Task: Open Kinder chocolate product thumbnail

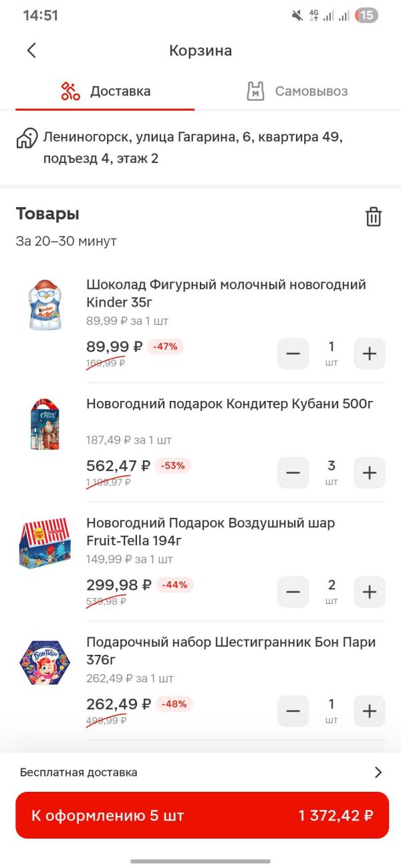Action: click(x=45, y=305)
